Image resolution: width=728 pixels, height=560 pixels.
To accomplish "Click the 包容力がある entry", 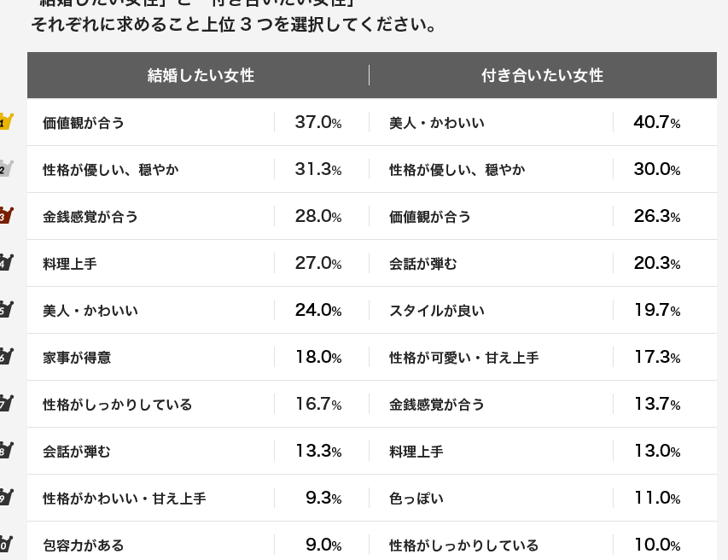I will pos(84,545).
